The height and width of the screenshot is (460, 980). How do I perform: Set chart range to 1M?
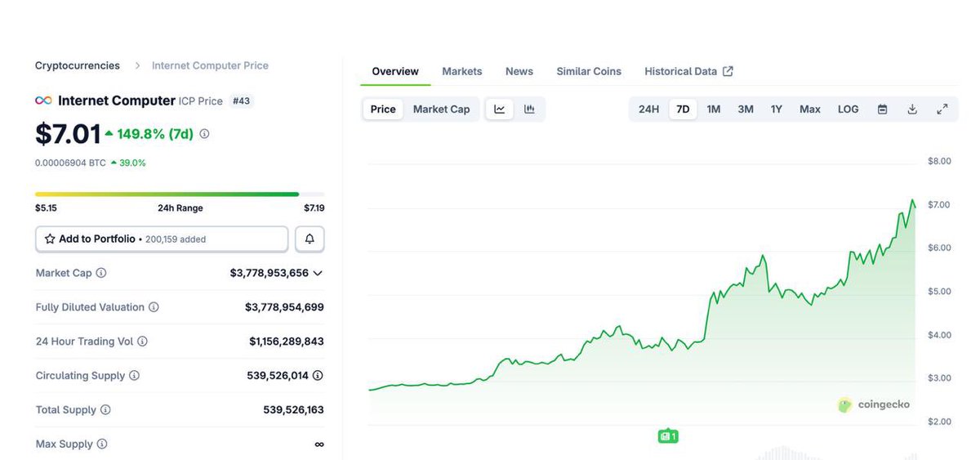[x=714, y=109]
